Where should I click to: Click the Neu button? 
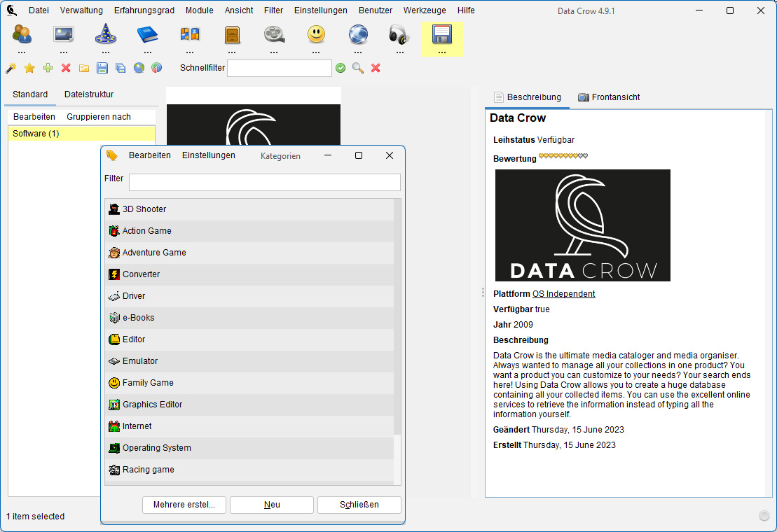point(272,505)
